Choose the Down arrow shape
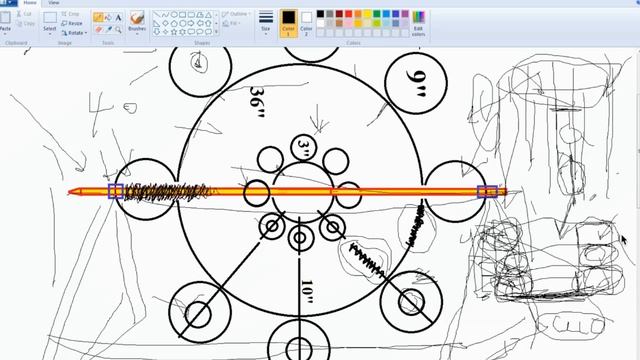The width and height of the screenshot is (640, 360). (x=156, y=32)
